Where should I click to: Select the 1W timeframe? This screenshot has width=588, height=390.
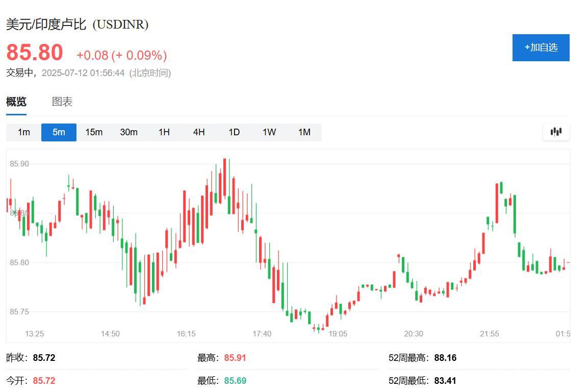click(x=269, y=132)
